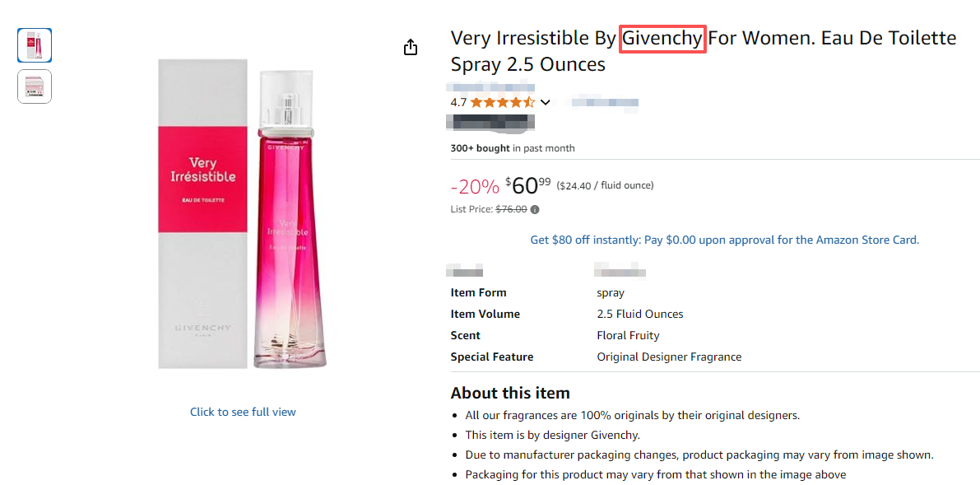Click the blurred brand store link under title
Viewport: 980px width, 485px height.
tap(491, 85)
